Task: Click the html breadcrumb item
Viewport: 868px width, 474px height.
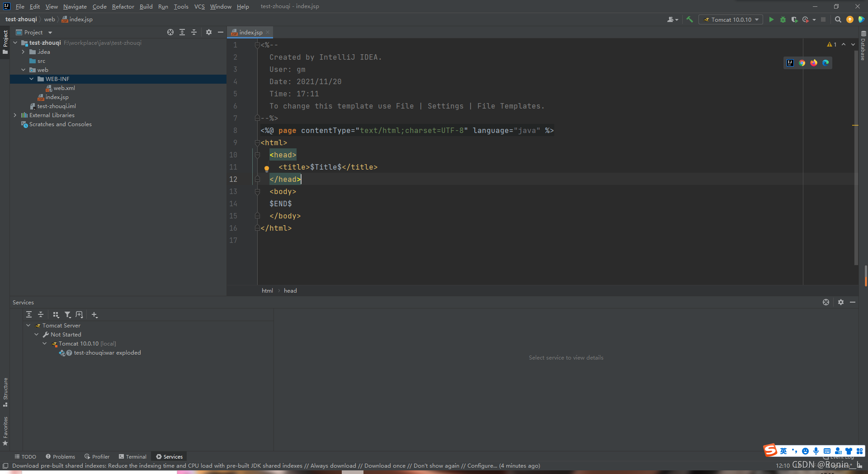Action: (267, 291)
